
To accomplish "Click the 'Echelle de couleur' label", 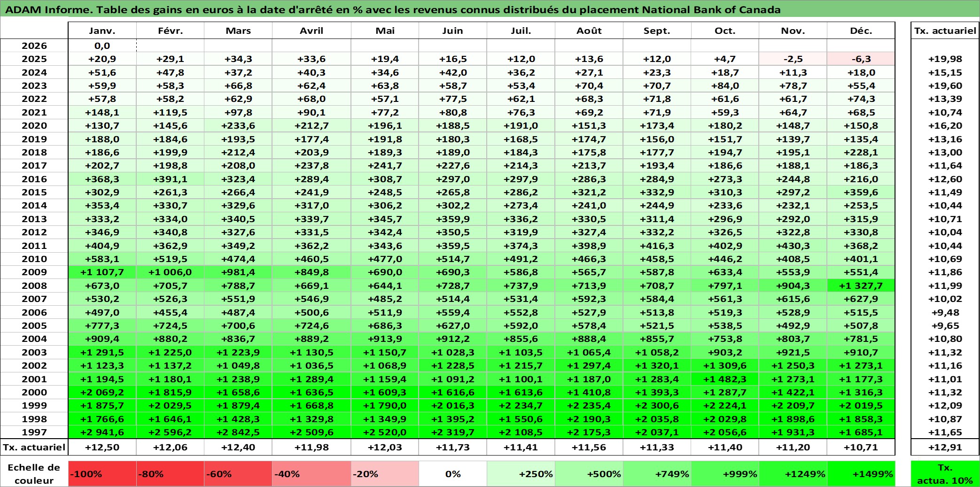I will click(x=34, y=474).
